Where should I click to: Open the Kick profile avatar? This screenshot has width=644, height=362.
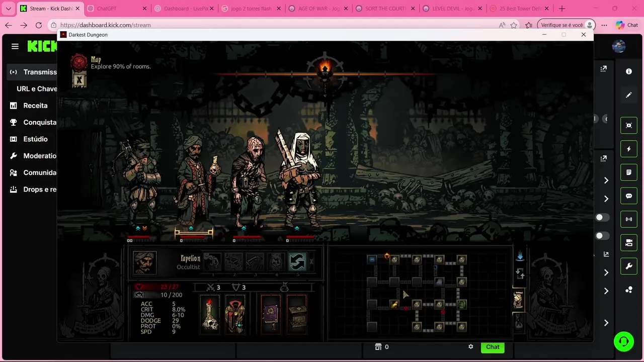619,46
